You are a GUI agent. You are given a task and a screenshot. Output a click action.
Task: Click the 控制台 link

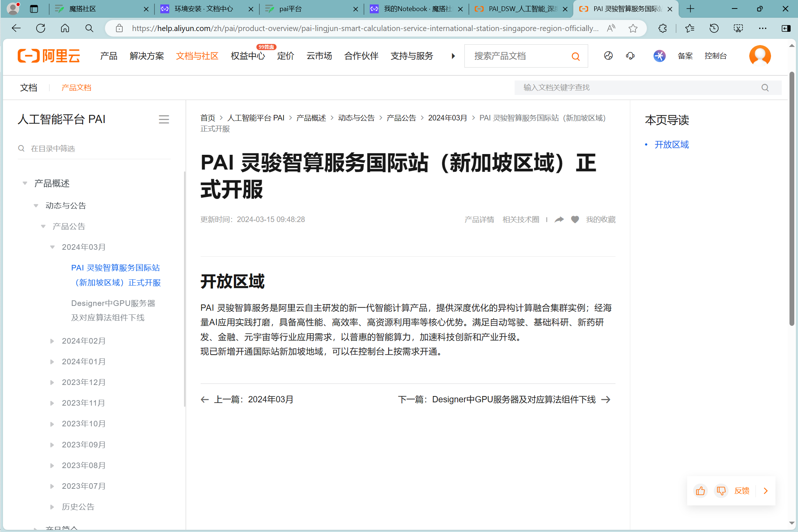click(716, 56)
